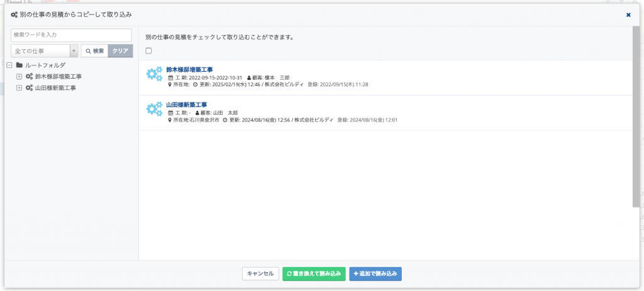Viewport: 644px width, 291px height.
Task: Expand the 山田様新築工事 tree node
Action: [x=18, y=88]
